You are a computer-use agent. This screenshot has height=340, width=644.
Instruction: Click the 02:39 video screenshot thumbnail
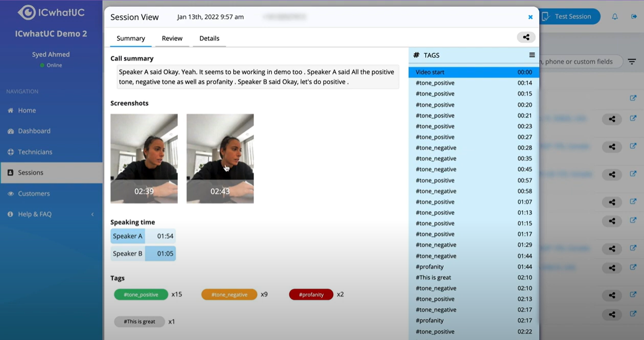tap(144, 158)
